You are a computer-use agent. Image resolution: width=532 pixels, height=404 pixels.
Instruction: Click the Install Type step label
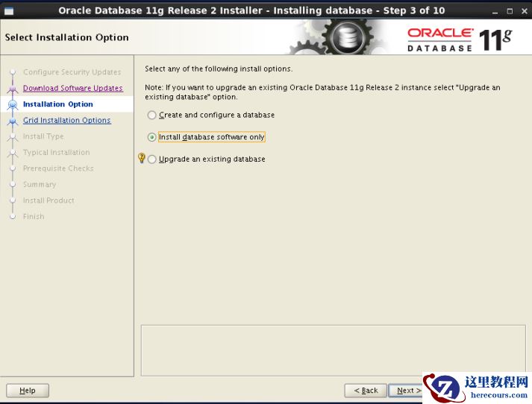tap(43, 136)
